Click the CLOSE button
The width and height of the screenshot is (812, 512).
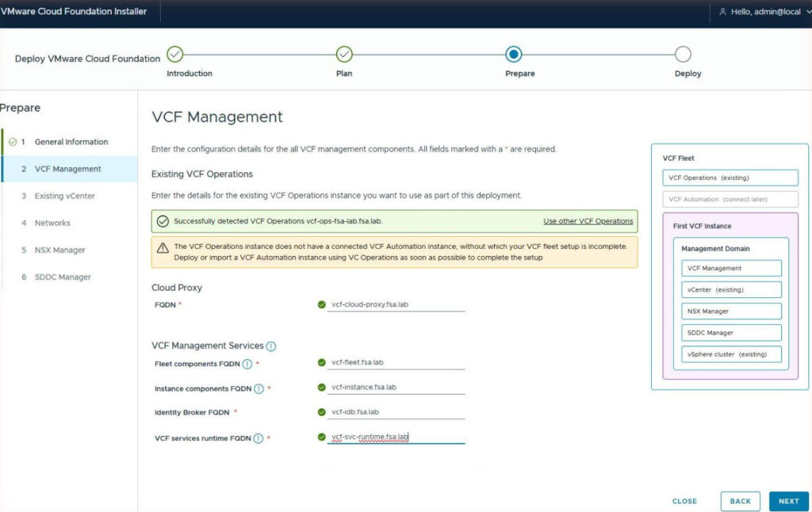[684, 501]
